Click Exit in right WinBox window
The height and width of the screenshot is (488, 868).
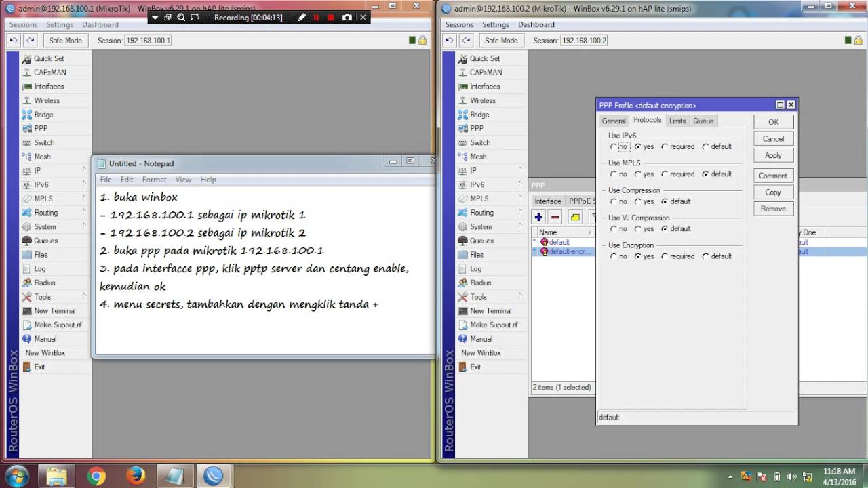tap(475, 367)
